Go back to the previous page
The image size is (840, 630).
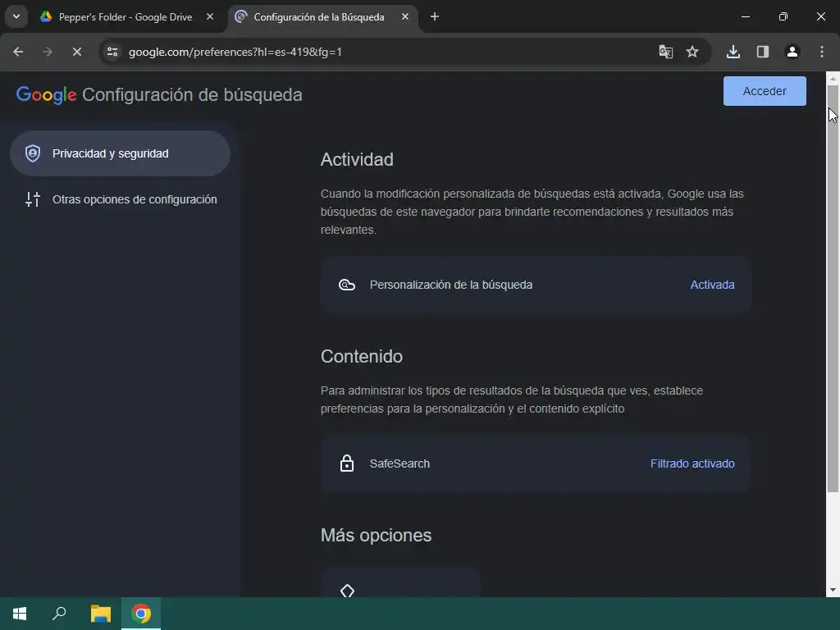click(x=18, y=52)
